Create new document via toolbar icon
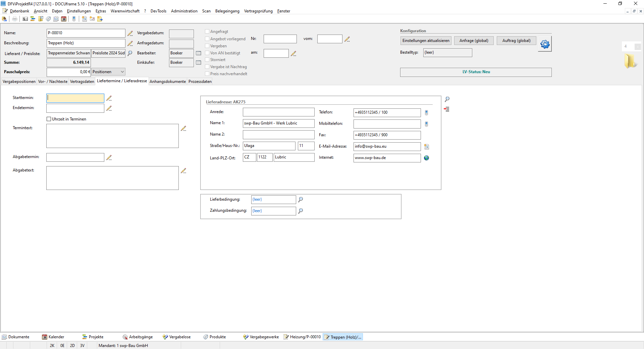The height and width of the screenshot is (349, 644). click(84, 19)
